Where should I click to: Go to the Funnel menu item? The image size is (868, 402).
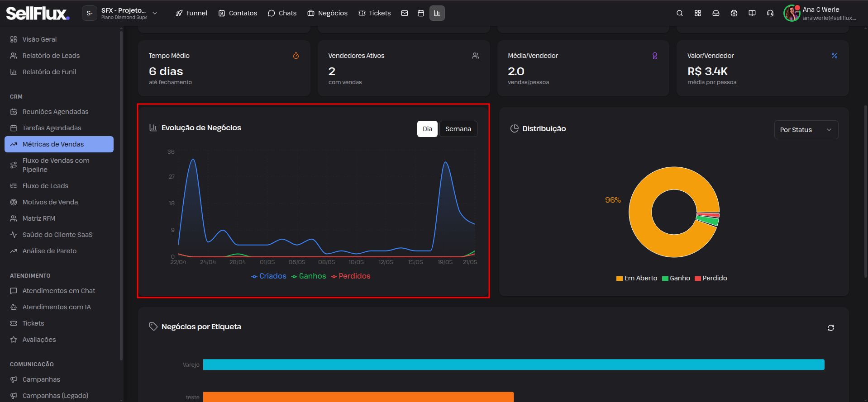click(191, 13)
